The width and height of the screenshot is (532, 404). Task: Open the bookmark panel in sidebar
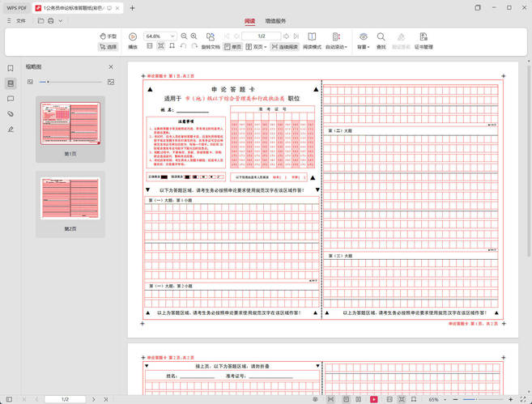[x=11, y=69]
